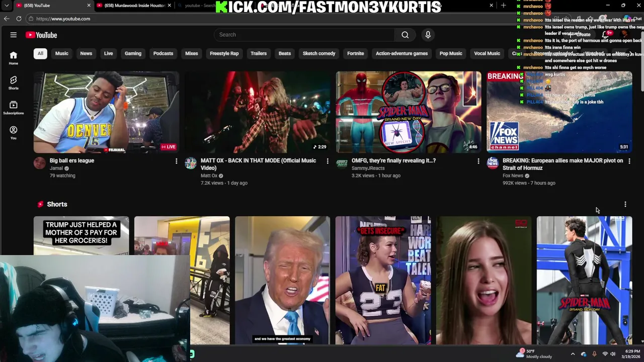This screenshot has height=362, width=644.
Task: Open the Big ball ers league live thumbnail
Action: [106, 112]
